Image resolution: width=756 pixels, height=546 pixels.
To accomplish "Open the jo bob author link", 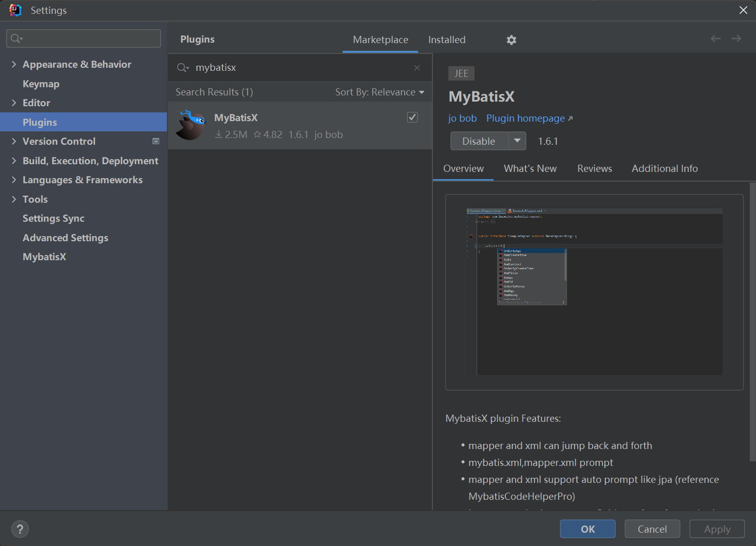I will pos(462,119).
